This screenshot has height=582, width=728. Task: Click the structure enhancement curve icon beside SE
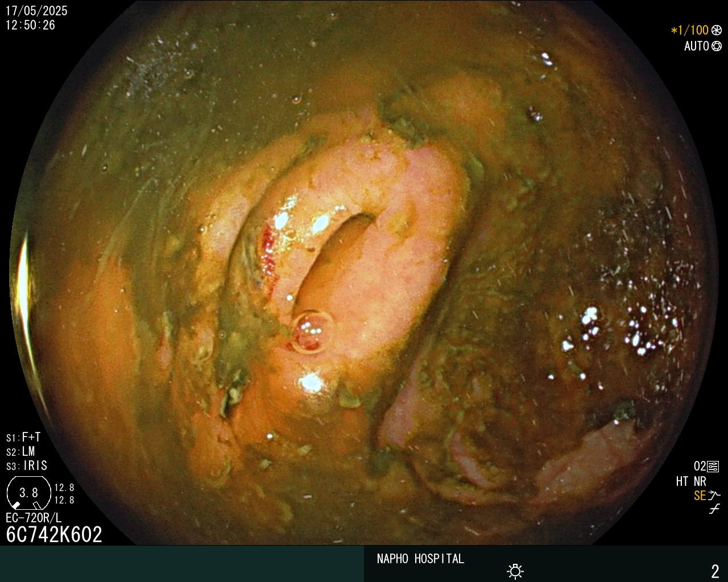(714, 496)
